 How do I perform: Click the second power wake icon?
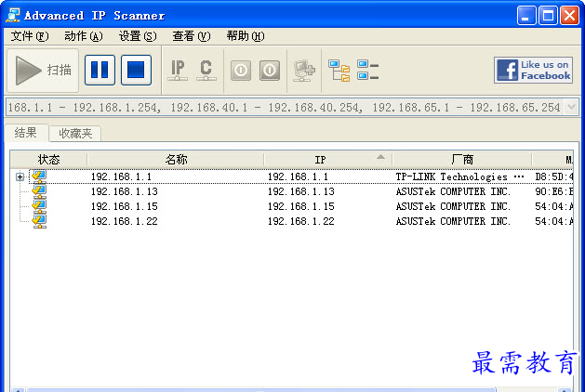click(x=270, y=70)
